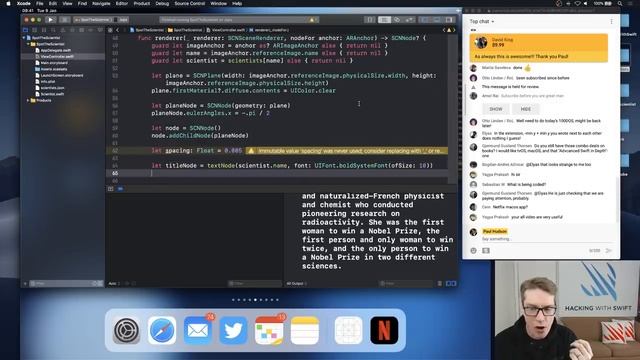Open System Preferences from the Dock
640x360 pixels.
[127, 331]
